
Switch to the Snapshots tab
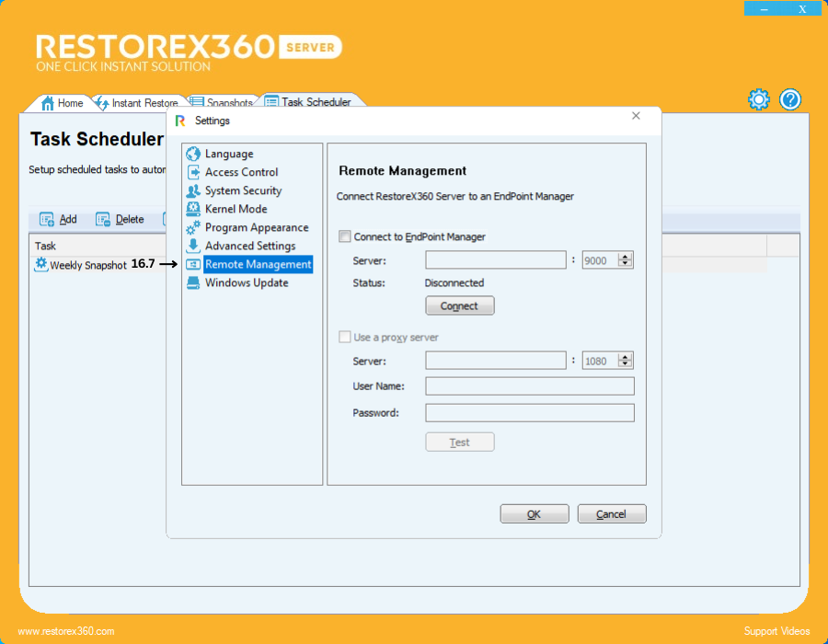[x=222, y=102]
